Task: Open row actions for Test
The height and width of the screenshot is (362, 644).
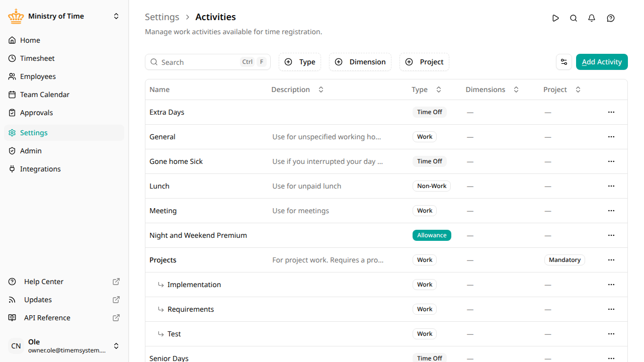Action: tap(611, 334)
